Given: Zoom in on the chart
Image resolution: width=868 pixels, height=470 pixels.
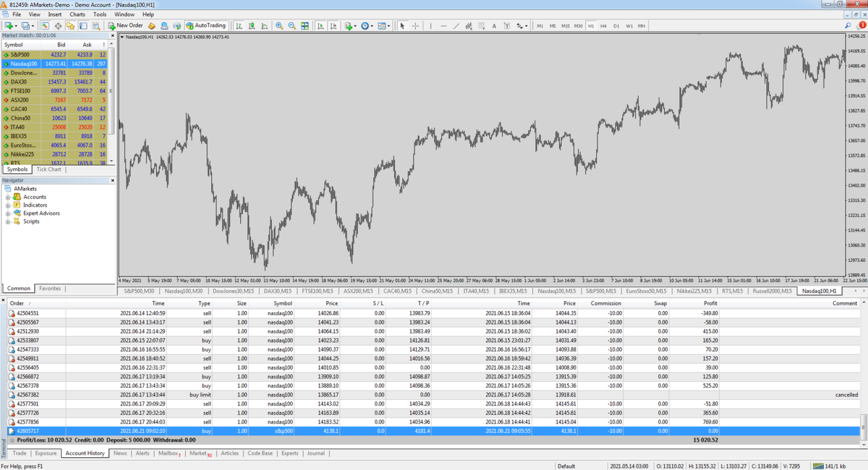Looking at the screenshot, I should [279, 26].
